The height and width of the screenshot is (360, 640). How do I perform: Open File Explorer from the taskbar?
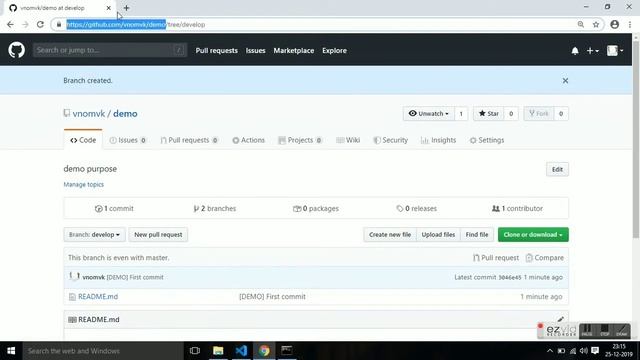click(x=218, y=351)
